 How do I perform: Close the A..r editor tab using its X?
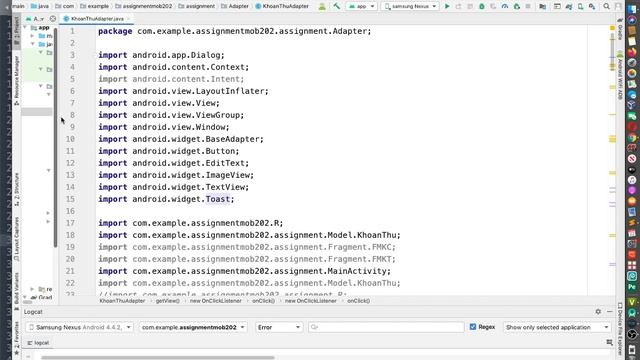[53, 19]
